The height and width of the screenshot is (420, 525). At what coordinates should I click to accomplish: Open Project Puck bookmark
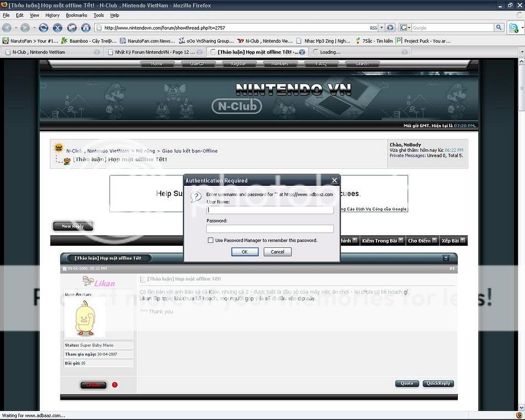pyautogui.click(x=423, y=41)
